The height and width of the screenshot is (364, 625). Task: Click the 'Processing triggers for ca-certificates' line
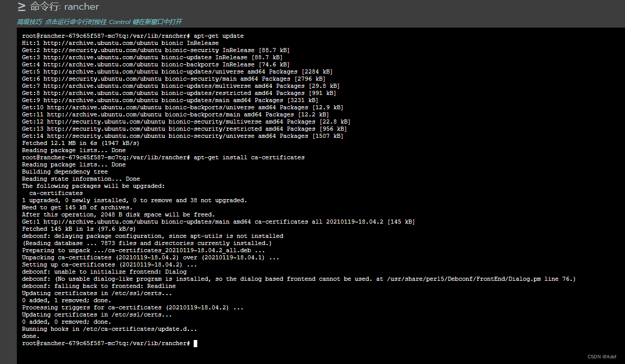[x=133, y=307]
